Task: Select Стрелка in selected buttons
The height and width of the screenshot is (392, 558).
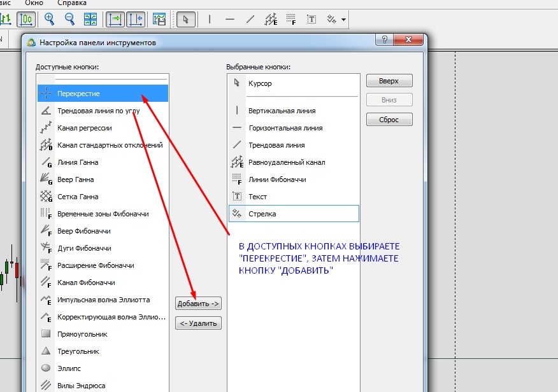Action: 294,214
